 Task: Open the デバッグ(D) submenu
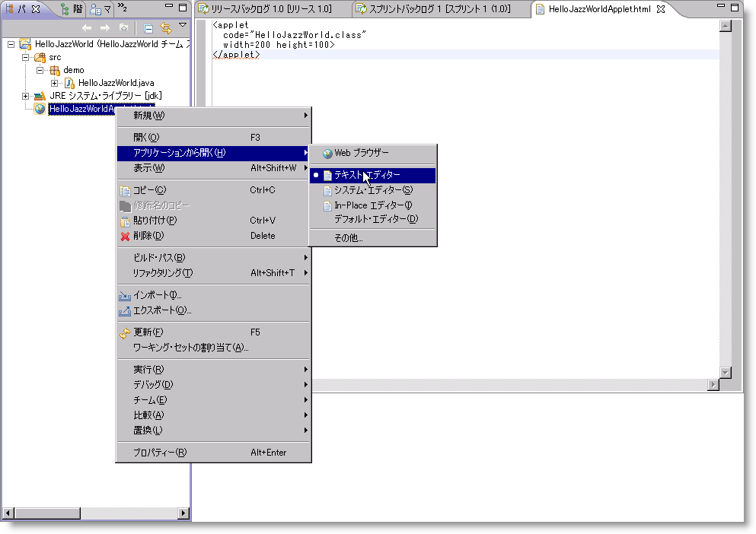[x=214, y=385]
